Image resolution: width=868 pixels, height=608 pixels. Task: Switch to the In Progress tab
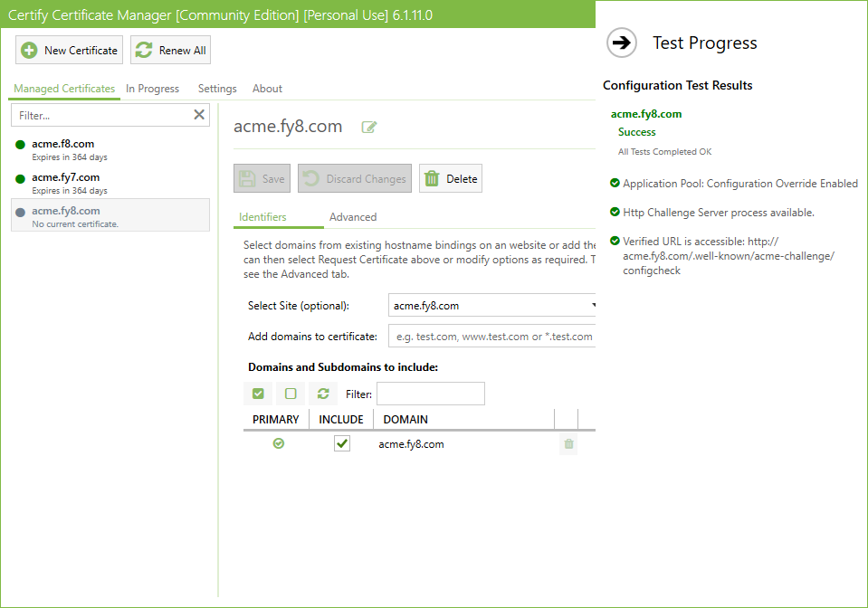(x=152, y=89)
